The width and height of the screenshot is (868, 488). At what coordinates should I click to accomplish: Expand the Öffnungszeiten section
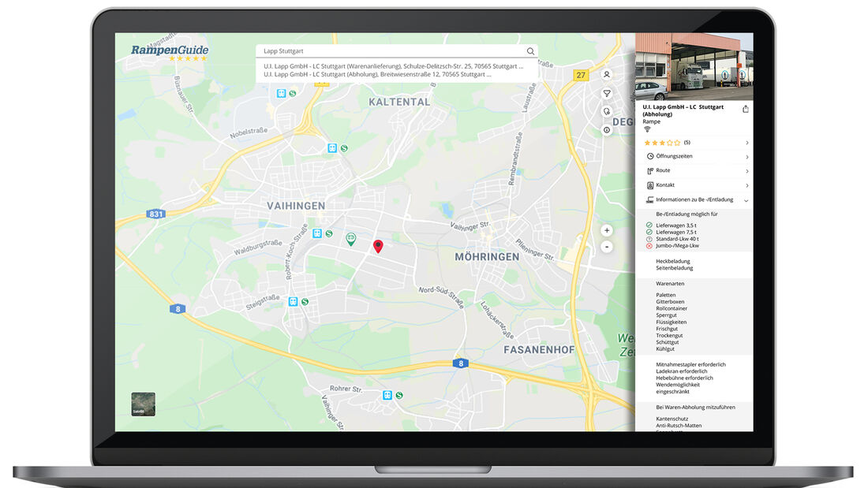(694, 156)
